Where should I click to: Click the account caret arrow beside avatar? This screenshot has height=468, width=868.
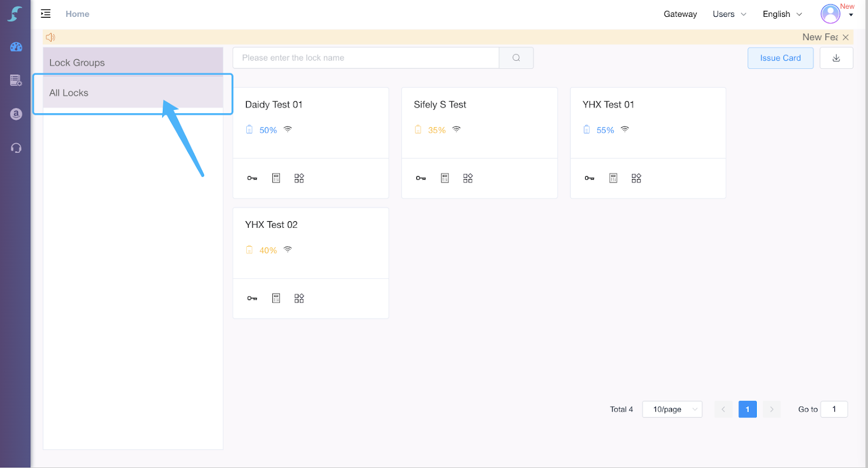pos(851,15)
